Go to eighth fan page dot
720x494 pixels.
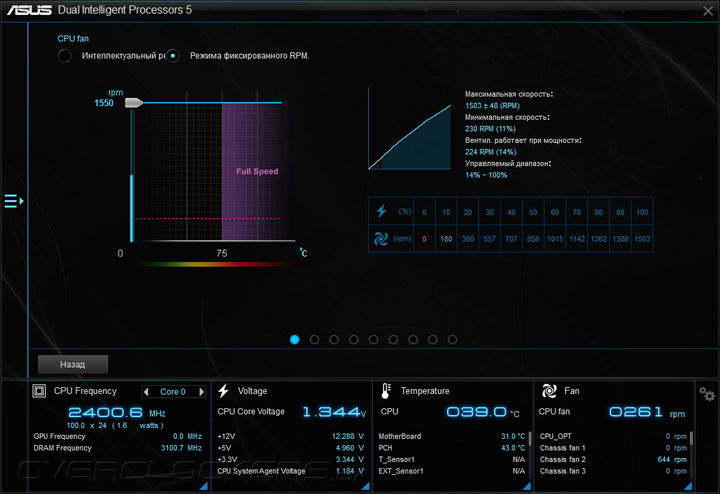click(433, 339)
